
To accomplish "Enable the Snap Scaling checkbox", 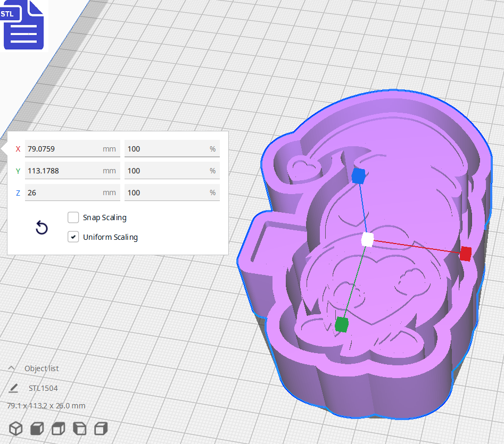I will (73, 217).
